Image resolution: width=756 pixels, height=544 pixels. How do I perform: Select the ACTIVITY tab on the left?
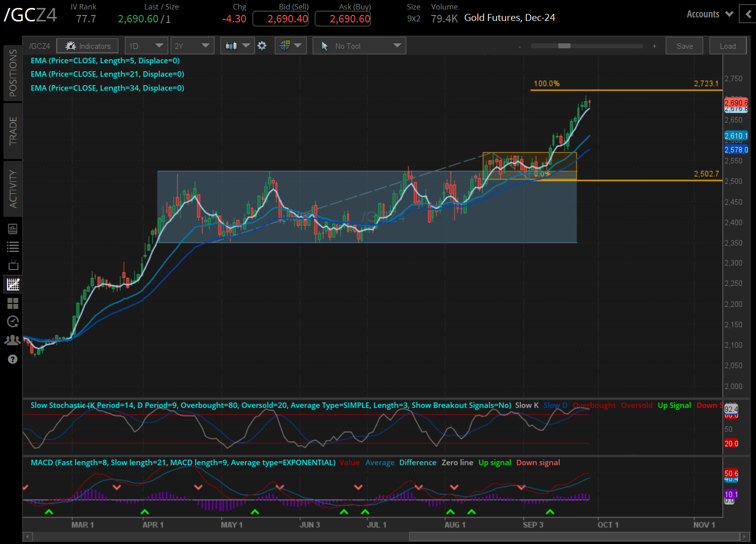(x=13, y=188)
